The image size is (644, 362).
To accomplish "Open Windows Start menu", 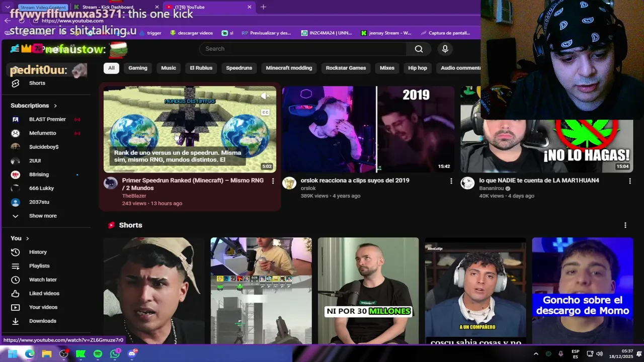I will [13, 354].
